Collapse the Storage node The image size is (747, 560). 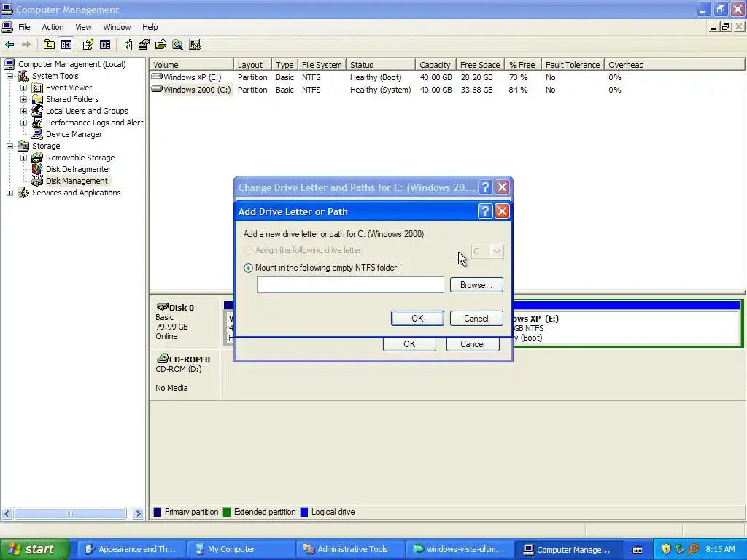[x=9, y=146]
